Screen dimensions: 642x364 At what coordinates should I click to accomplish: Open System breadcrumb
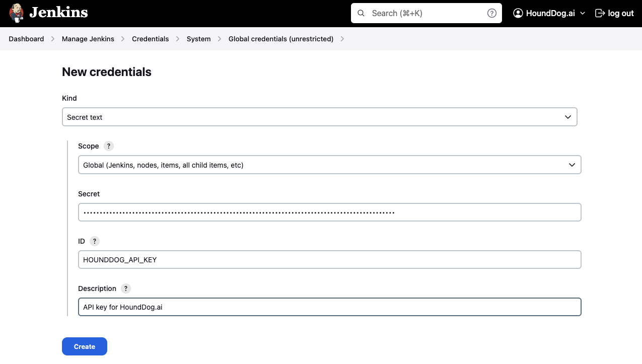[x=199, y=39]
